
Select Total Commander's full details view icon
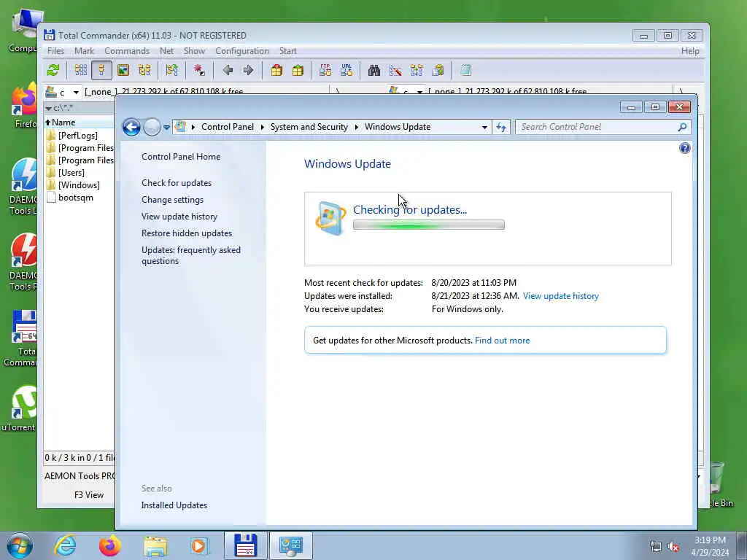pyautogui.click(x=101, y=71)
